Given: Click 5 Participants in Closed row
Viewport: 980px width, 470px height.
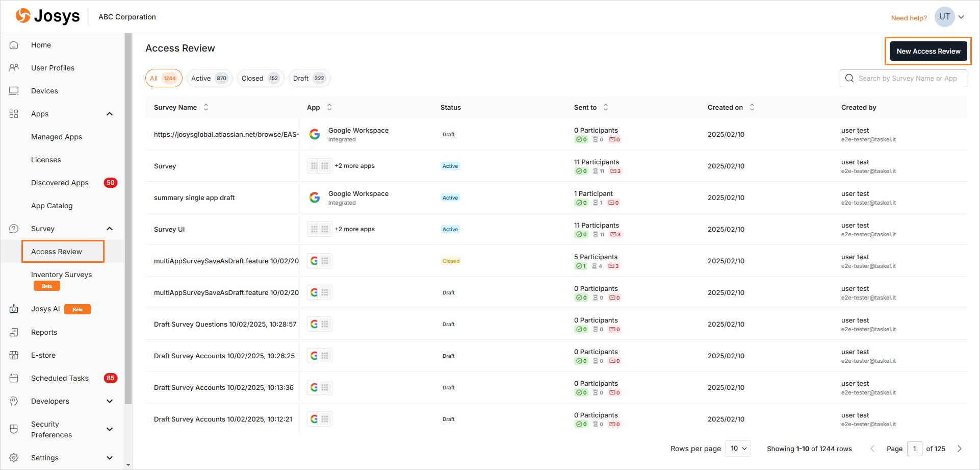Looking at the screenshot, I should click(x=596, y=257).
